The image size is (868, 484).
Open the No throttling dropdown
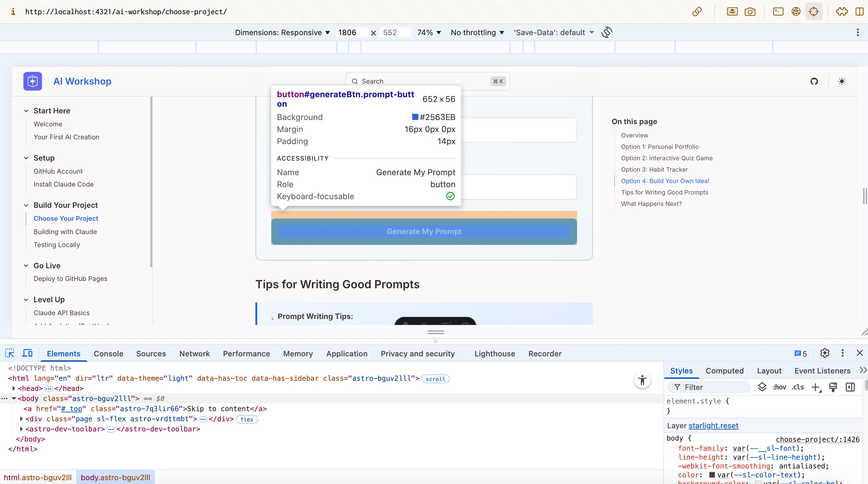[x=477, y=32]
